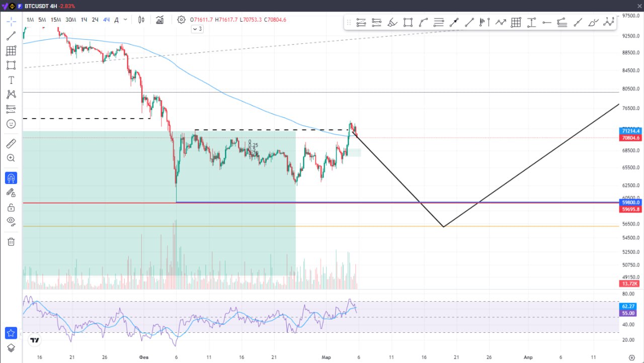Hide all drawings with the eye icon
Screen dimensions: 644x363
point(11,221)
